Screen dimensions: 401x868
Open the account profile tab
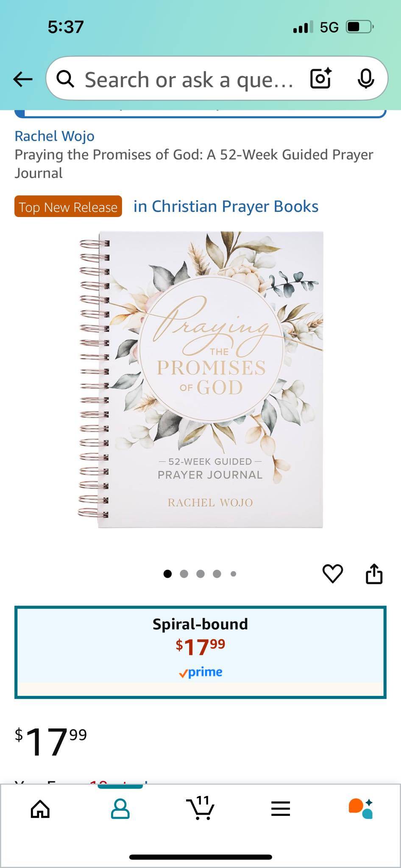pos(120,809)
